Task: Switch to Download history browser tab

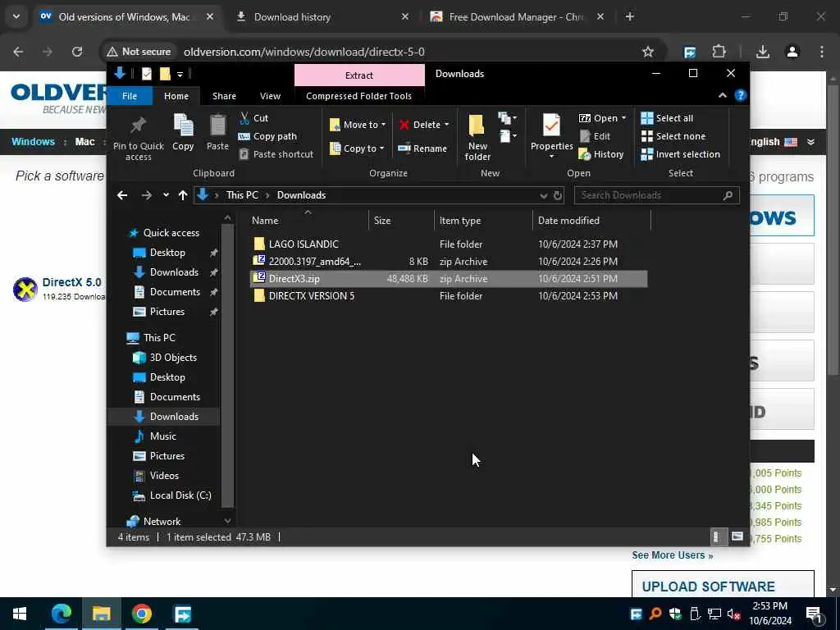Action: click(x=322, y=17)
